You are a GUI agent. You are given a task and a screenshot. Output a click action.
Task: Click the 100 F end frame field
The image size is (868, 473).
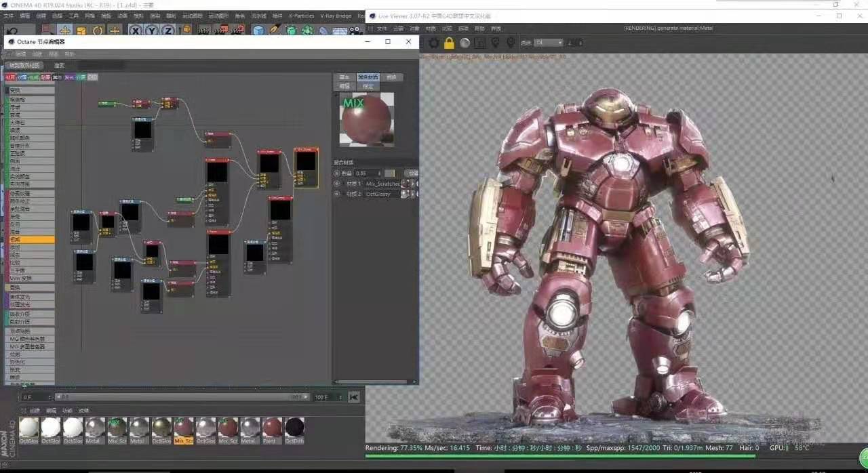(x=328, y=397)
